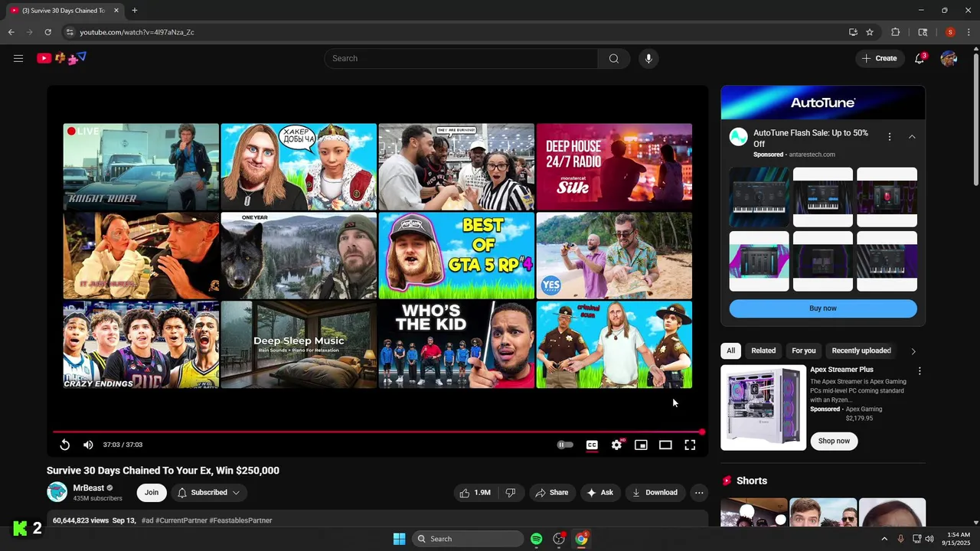Click the address bar URL
This screenshot has height=551, width=980.
[x=137, y=32]
